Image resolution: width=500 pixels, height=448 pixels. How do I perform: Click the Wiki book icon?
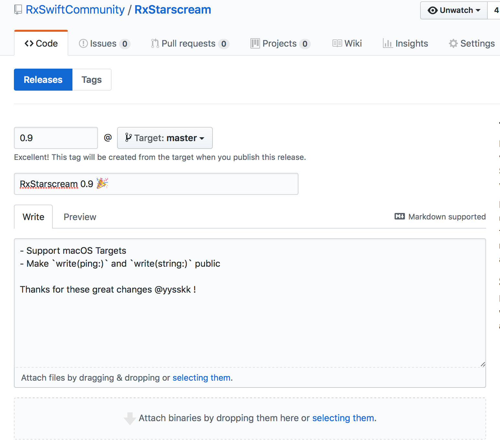[337, 43]
